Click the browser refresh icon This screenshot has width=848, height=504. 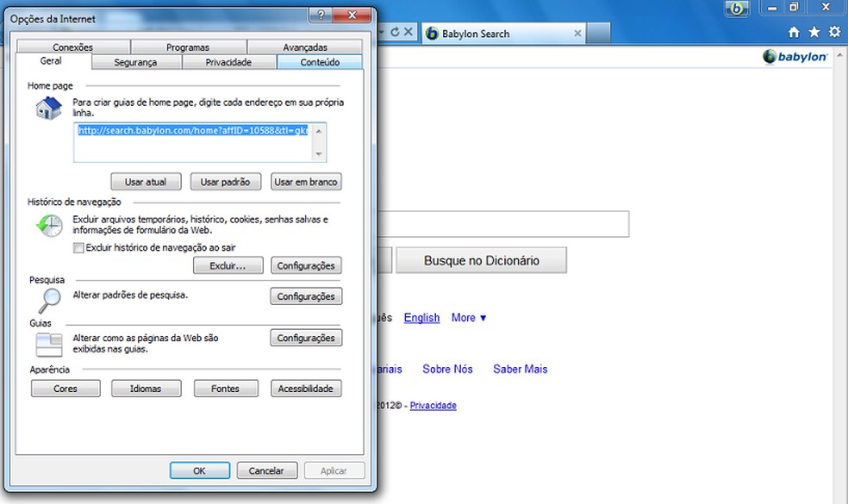(395, 32)
